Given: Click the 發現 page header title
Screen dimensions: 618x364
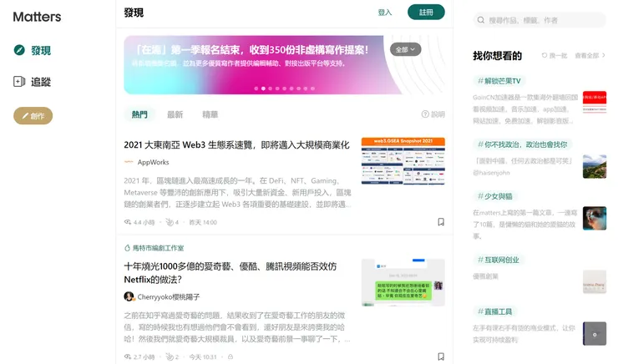Looking at the screenshot, I should tap(134, 13).
